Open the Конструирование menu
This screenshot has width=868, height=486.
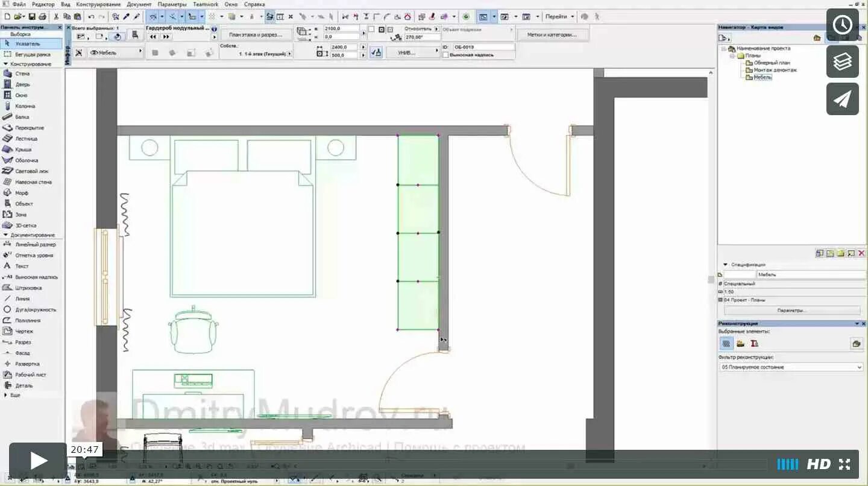(98, 4)
